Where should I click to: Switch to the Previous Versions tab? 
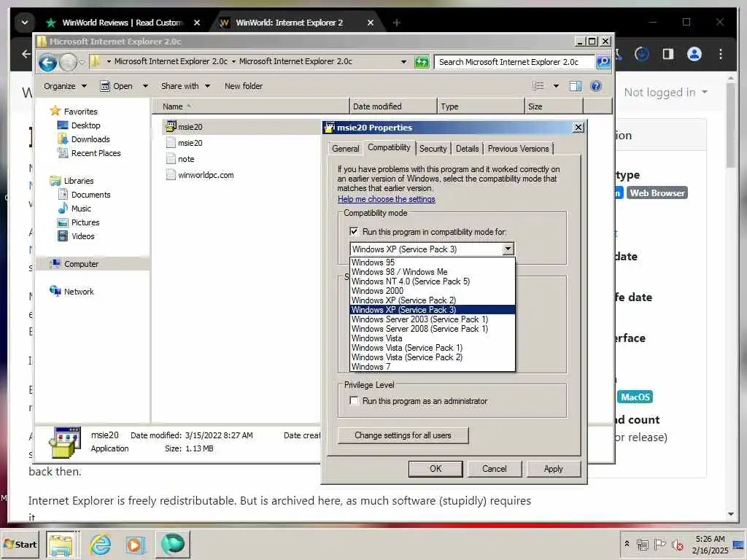point(519,149)
